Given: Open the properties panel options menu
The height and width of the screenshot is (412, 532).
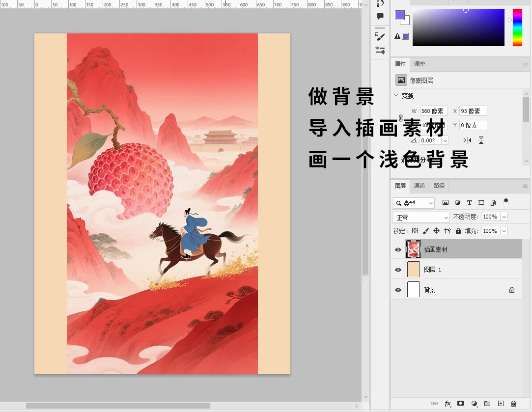Looking at the screenshot, I should coord(525,64).
